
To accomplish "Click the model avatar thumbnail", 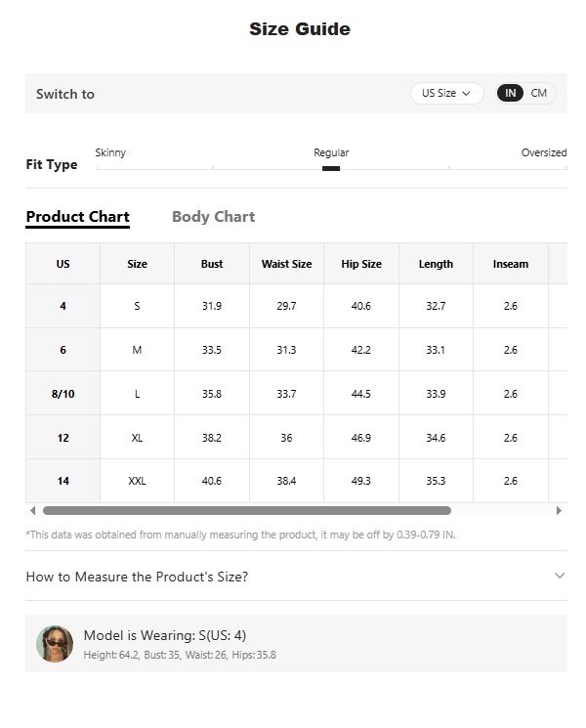I will pos(55,644).
